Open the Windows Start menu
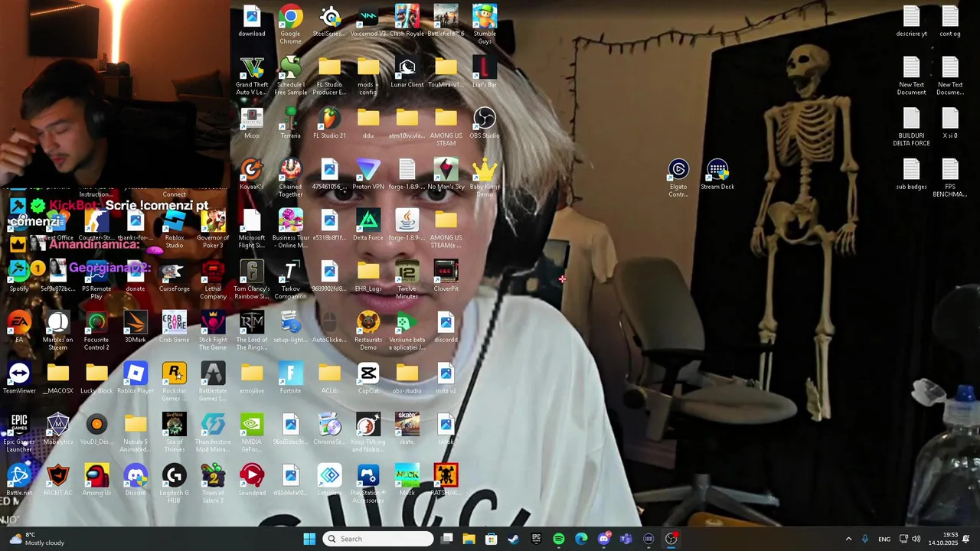Image resolution: width=980 pixels, height=551 pixels. 309,539
